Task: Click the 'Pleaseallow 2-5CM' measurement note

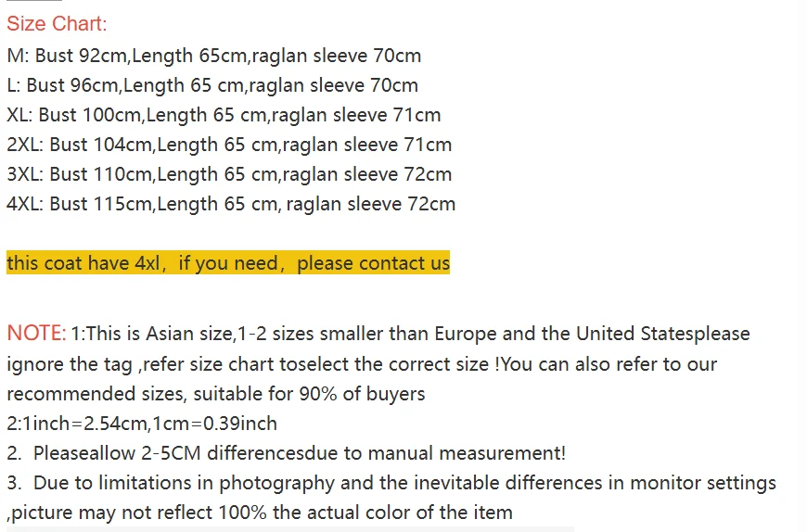Action: click(286, 453)
